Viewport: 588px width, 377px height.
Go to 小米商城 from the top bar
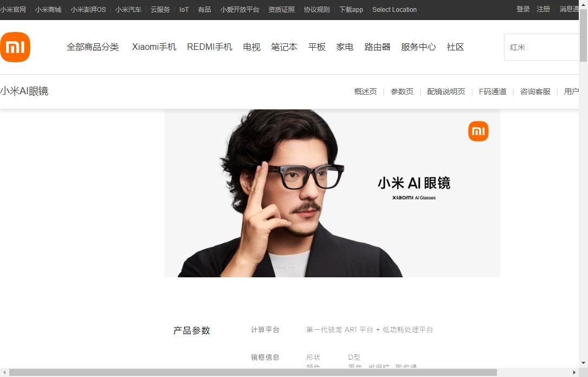pyautogui.click(x=48, y=9)
